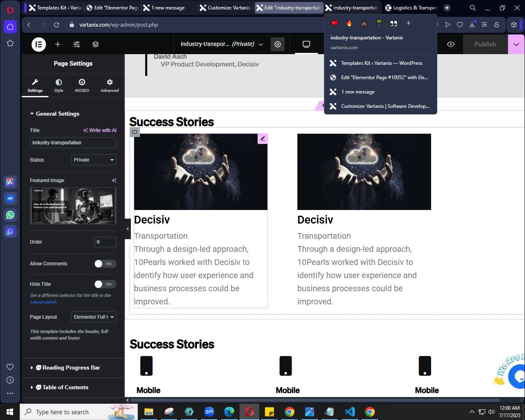The width and height of the screenshot is (525, 420).
Task: Open the Page Layout dropdown
Action: coord(94,317)
